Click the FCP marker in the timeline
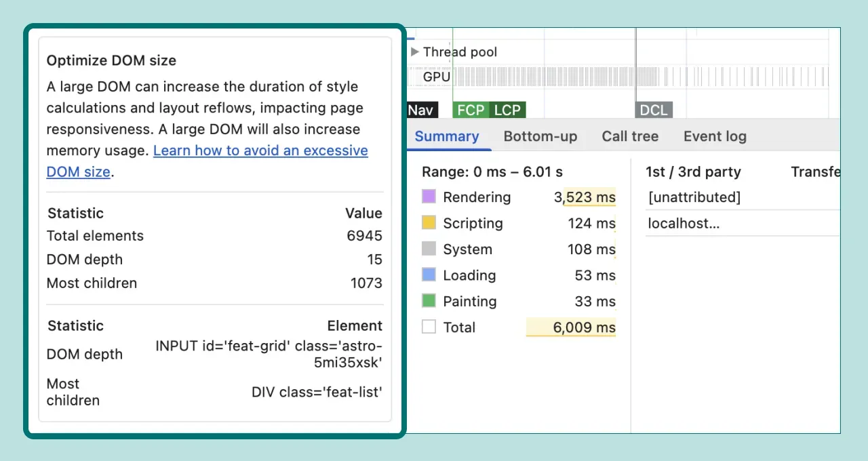Screen dimensions: 868x461 pyautogui.click(x=471, y=110)
